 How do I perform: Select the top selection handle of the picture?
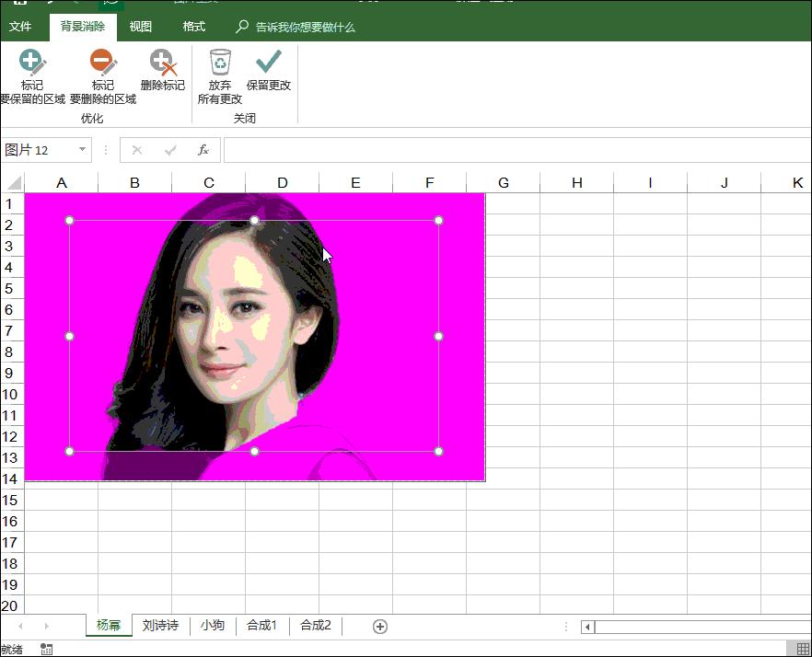254,220
